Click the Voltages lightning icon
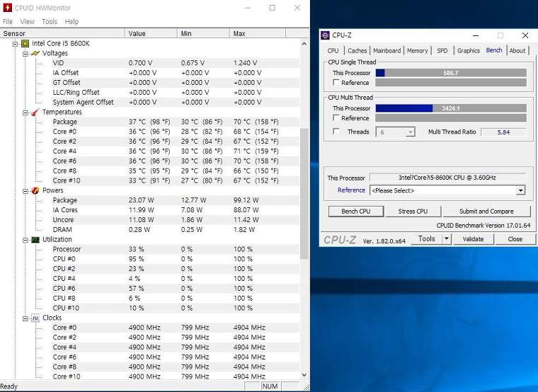 [35, 54]
